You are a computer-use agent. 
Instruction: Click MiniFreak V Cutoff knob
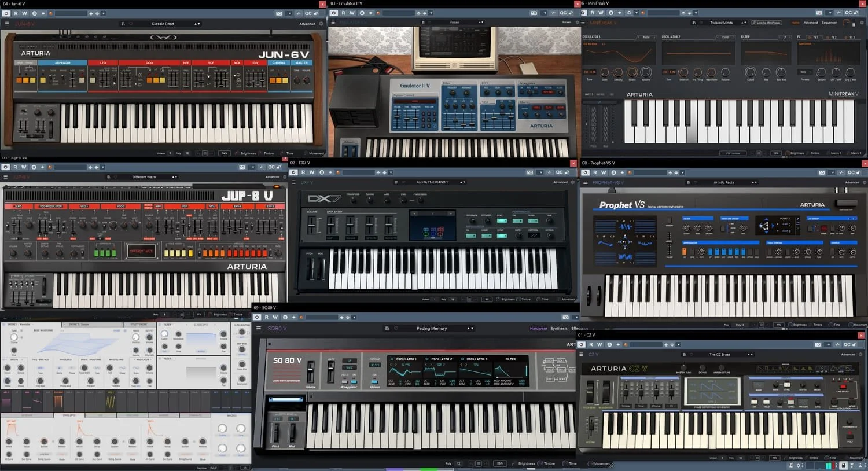(751, 72)
